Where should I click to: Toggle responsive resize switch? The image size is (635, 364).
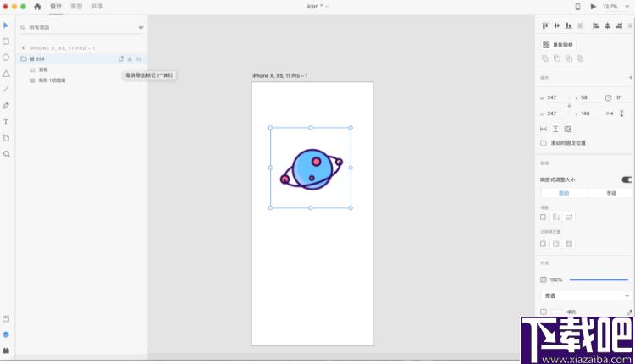coord(627,179)
